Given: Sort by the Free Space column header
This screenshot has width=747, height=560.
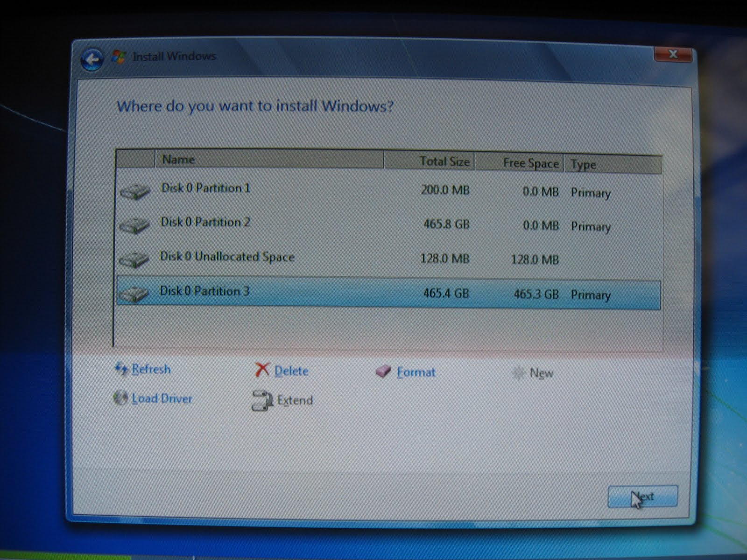Looking at the screenshot, I should pyautogui.click(x=519, y=163).
